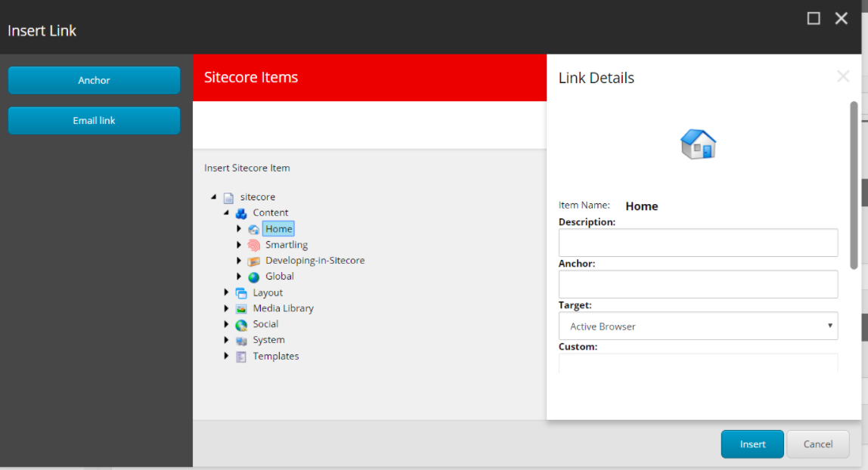Click the Sitecore Items red header
The height and width of the screenshot is (470, 868).
(370, 77)
